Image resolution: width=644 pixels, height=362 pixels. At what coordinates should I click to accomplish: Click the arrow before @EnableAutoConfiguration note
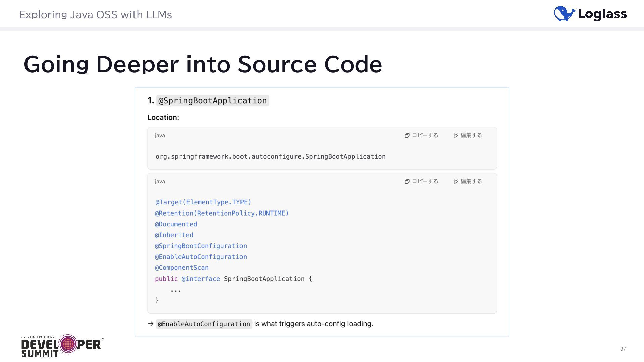(x=151, y=324)
